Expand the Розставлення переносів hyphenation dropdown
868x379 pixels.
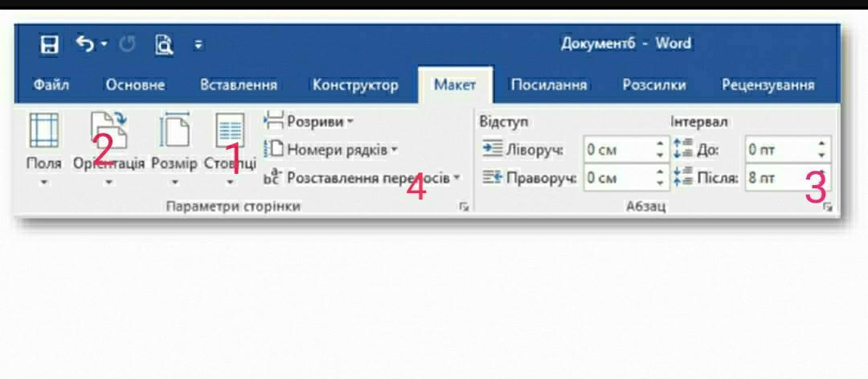pos(457,178)
